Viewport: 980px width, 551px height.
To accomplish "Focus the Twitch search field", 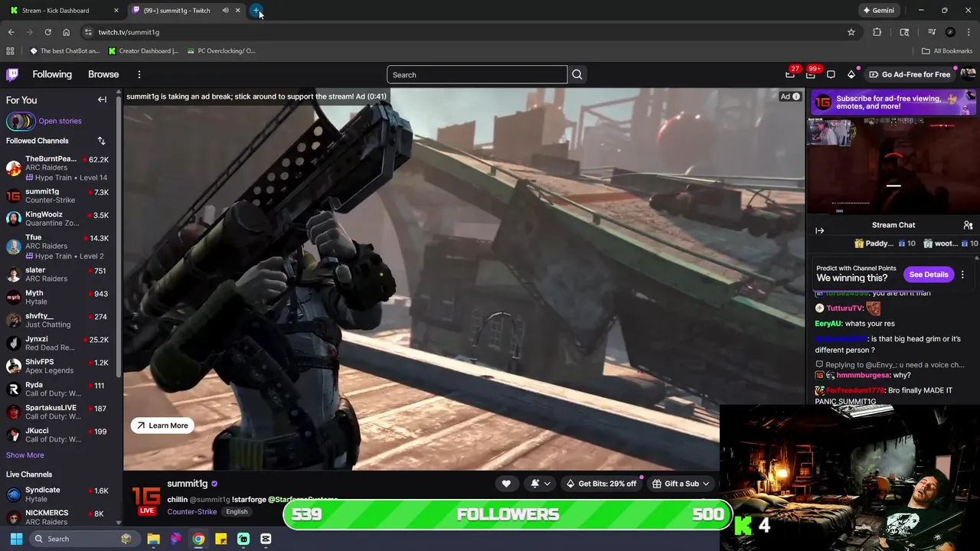I will (x=477, y=74).
